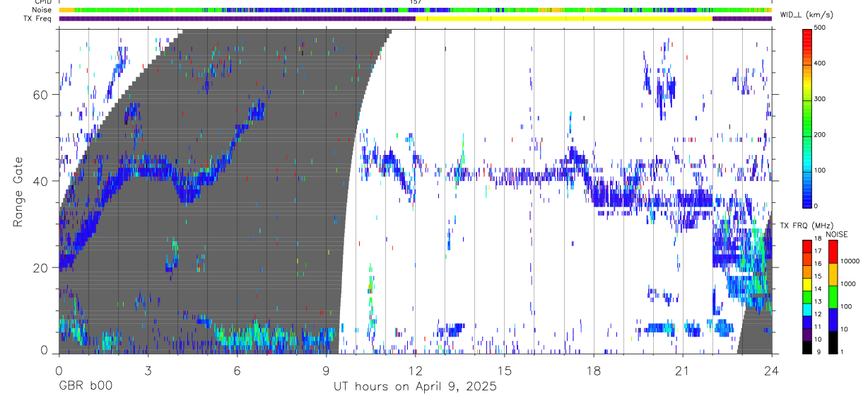Click the "CPID" row label
Screen dimensions: 868x401
(x=43, y=2)
